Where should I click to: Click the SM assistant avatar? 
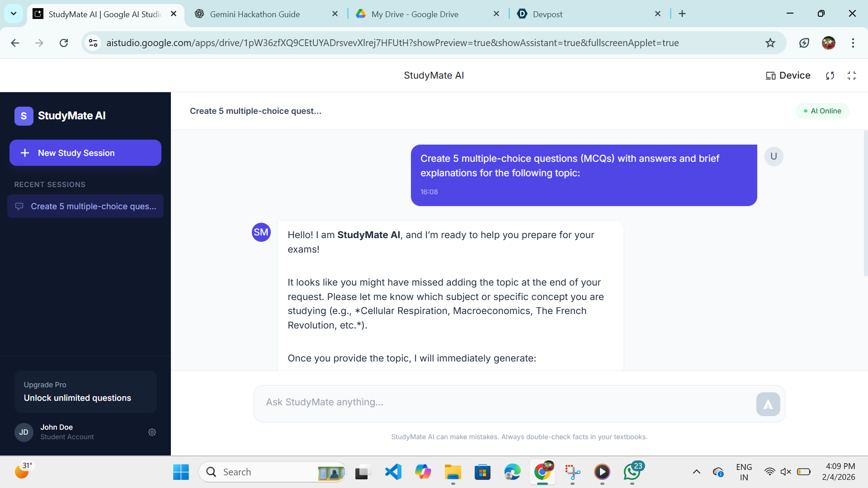(261, 232)
